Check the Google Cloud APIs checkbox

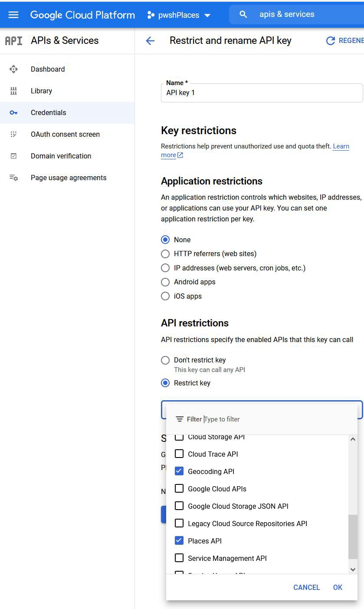coord(179,489)
